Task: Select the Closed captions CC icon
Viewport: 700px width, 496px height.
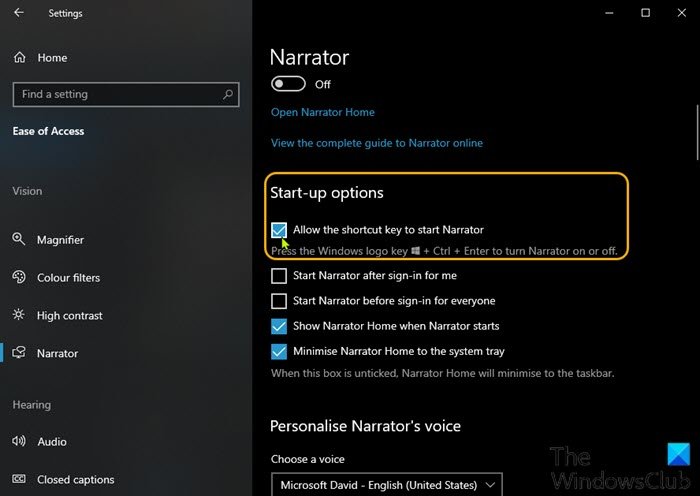Action: (19, 479)
